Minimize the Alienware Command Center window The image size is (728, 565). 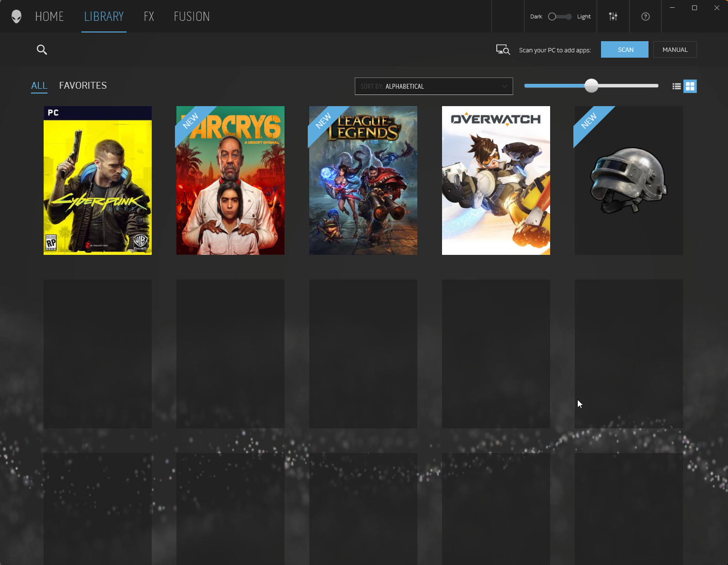coord(672,8)
